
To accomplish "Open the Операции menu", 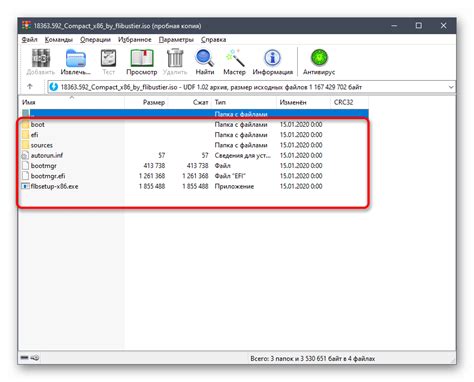I will (x=95, y=39).
